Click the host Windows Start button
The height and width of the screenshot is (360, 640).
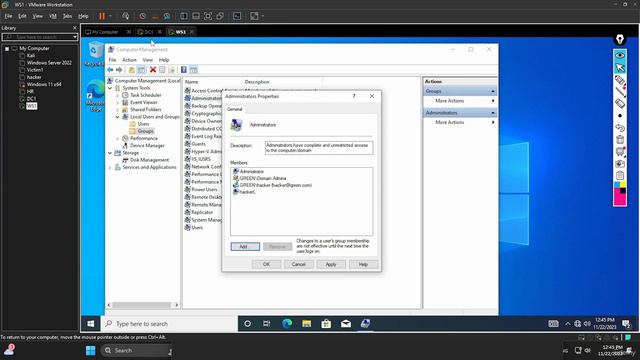90,350
